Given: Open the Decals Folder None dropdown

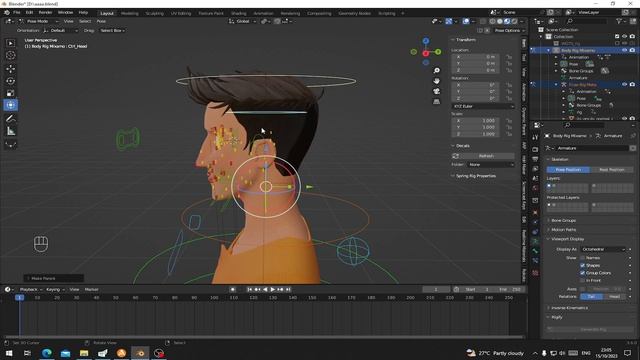Looking at the screenshot, I should pos(490,164).
